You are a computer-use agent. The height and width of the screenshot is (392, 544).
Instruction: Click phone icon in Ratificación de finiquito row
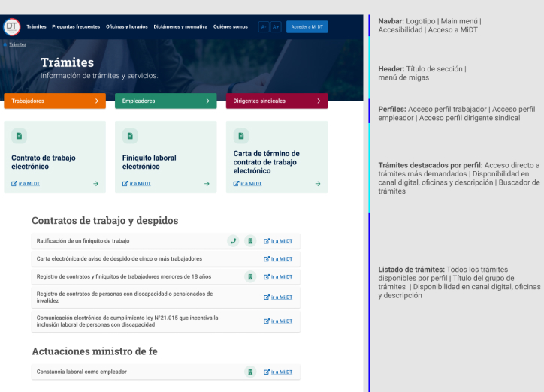(x=233, y=240)
